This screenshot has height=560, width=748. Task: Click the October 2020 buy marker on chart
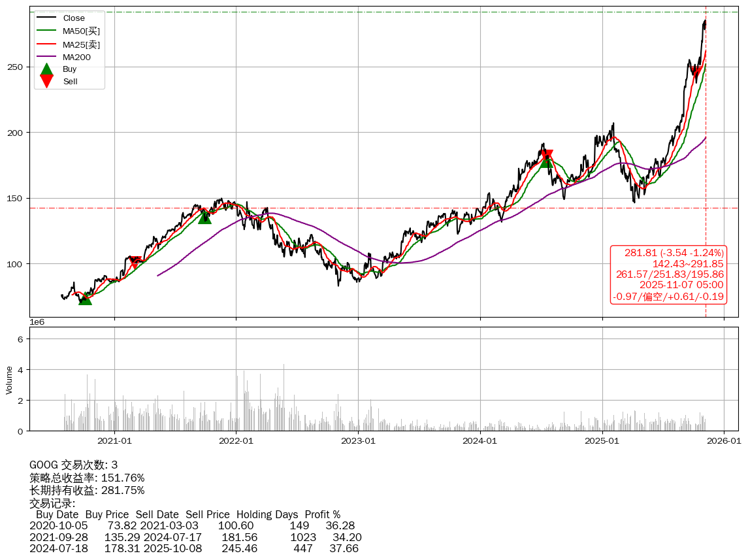point(85,298)
